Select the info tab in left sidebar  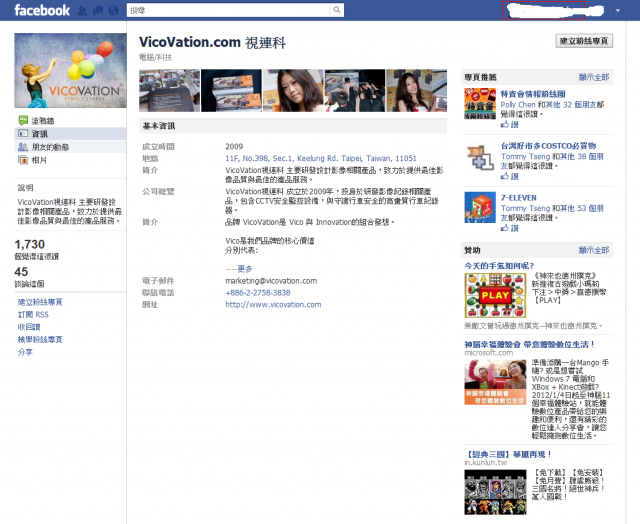coord(70,133)
